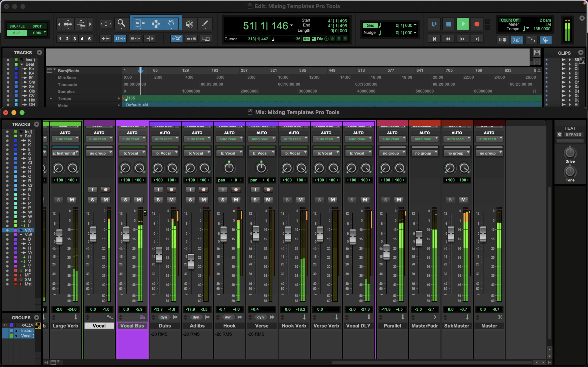This screenshot has height=367, width=588.
Task: Click the Parallel track volume fader
Action: coord(386,252)
